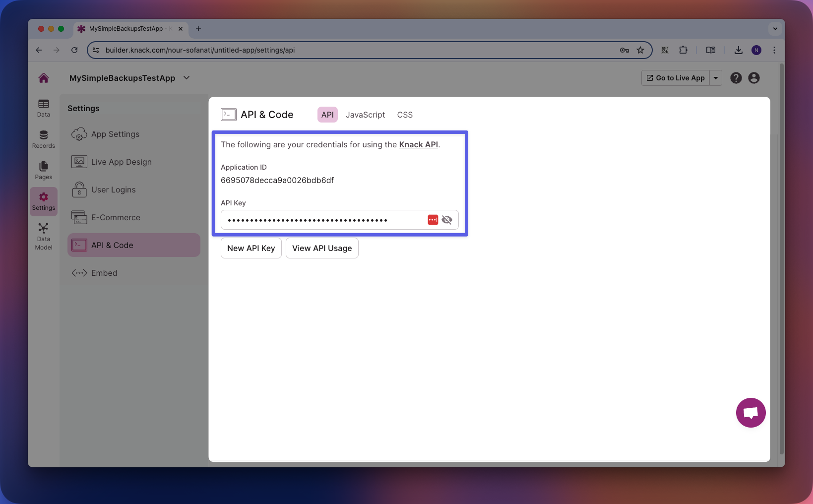Click the View API Usage button
The height and width of the screenshot is (504, 813).
(x=322, y=248)
